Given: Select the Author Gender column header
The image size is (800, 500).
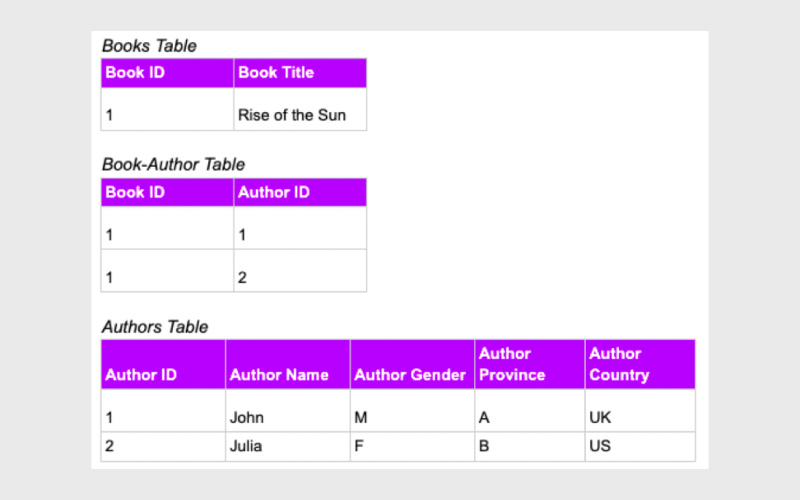Looking at the screenshot, I should pyautogui.click(x=410, y=375).
